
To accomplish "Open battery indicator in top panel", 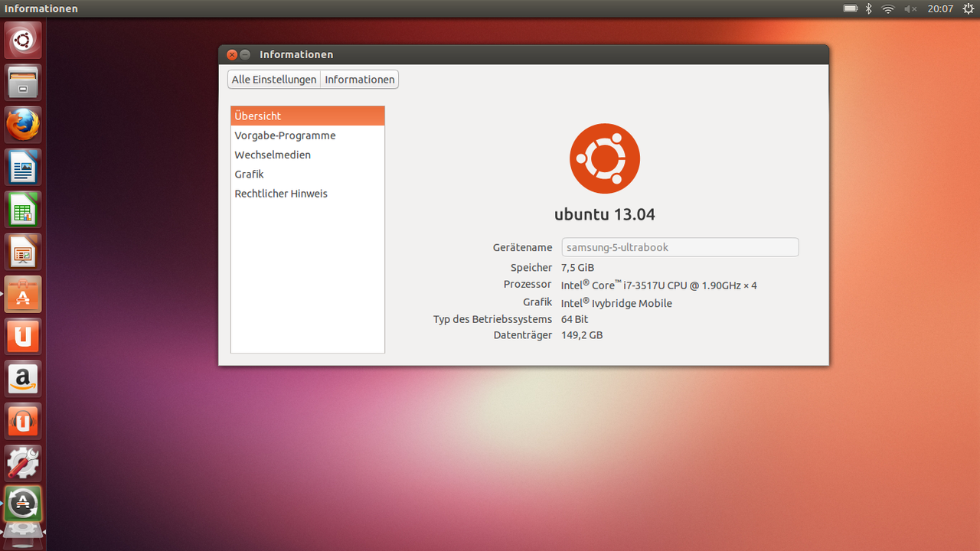I will [x=850, y=8].
